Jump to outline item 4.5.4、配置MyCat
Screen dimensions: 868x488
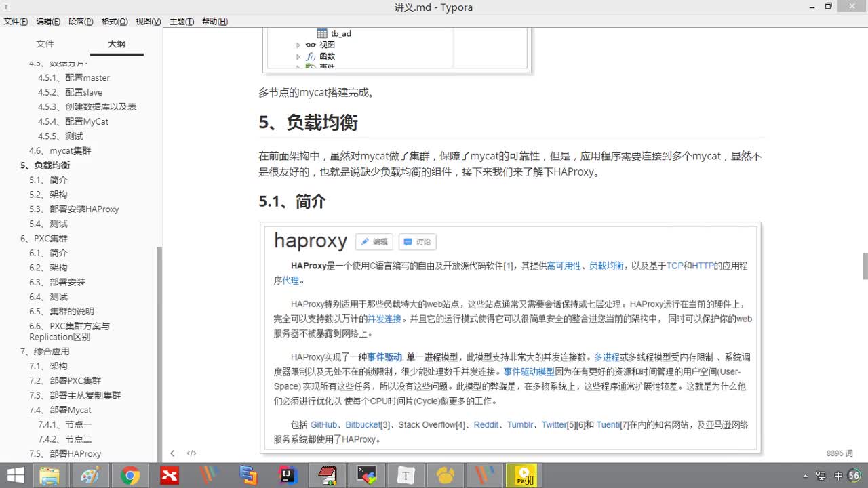click(x=73, y=122)
